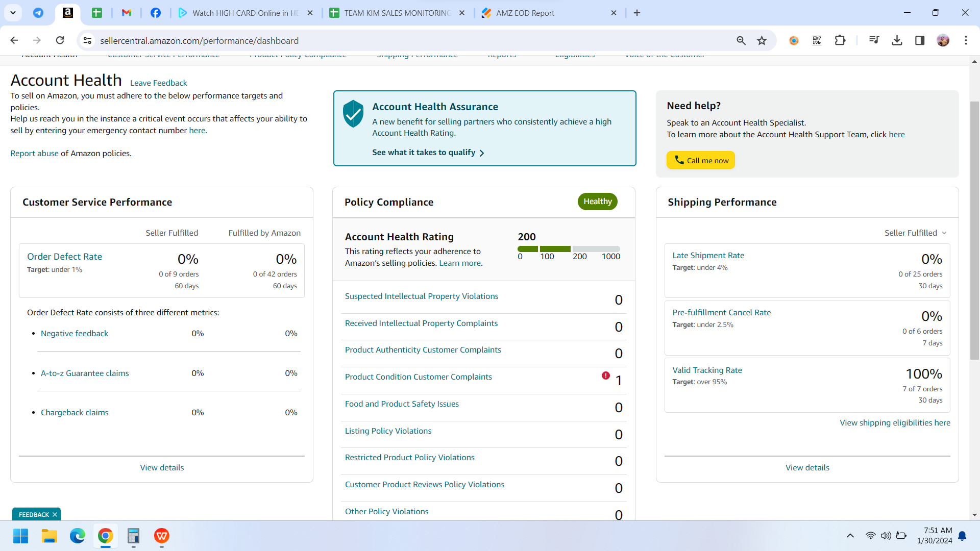Open the Telegram pinned tab

[x=38, y=13]
